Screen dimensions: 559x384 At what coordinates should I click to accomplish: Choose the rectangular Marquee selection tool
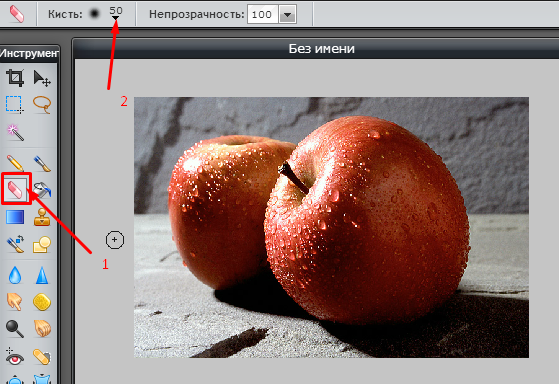(x=15, y=104)
